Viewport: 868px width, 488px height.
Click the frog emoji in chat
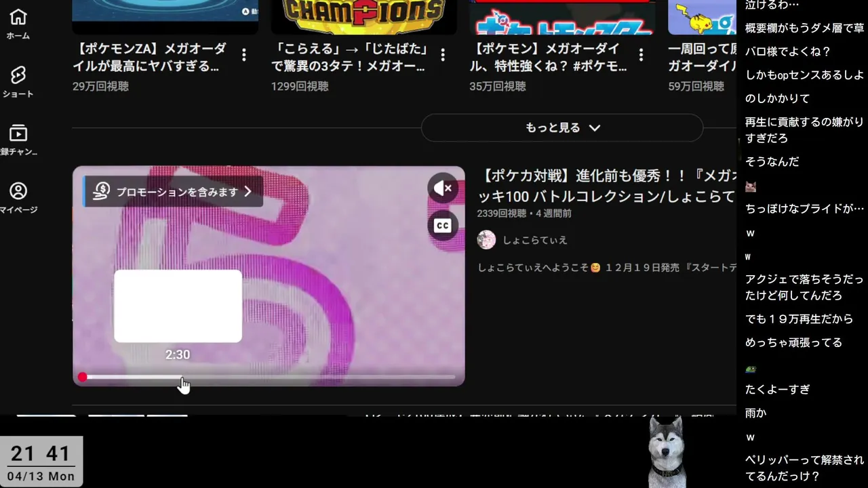tap(751, 369)
